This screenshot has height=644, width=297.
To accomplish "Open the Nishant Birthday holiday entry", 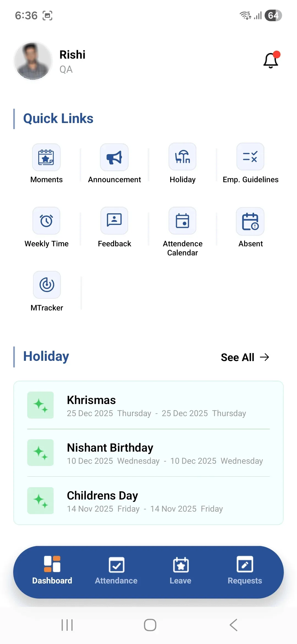I will pos(148,453).
